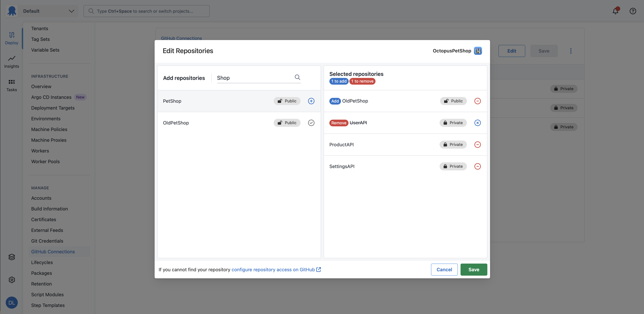
Task: Open Settings with the gear icon
Action: click(x=12, y=280)
